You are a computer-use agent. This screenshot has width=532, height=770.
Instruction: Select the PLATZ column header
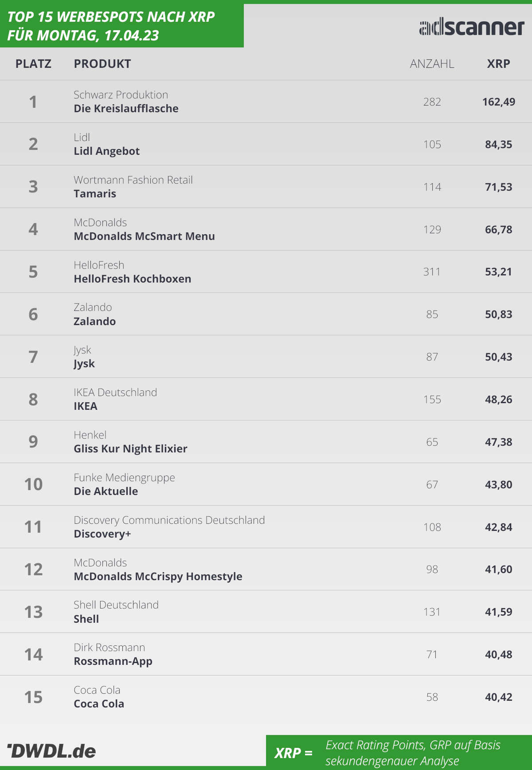pyautogui.click(x=33, y=64)
